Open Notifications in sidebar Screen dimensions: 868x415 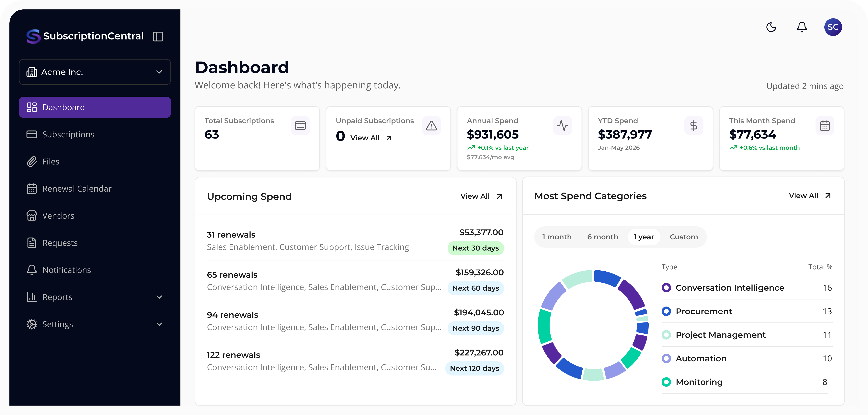click(95, 270)
